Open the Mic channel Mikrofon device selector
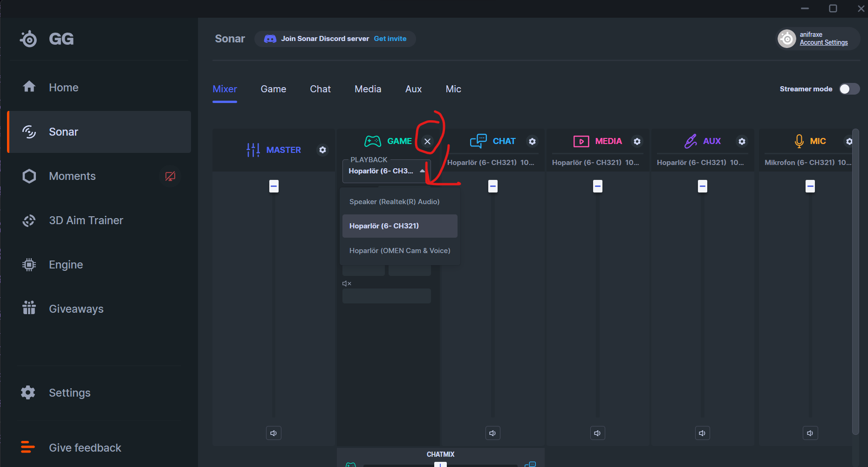The height and width of the screenshot is (467, 868). pyautogui.click(x=808, y=163)
